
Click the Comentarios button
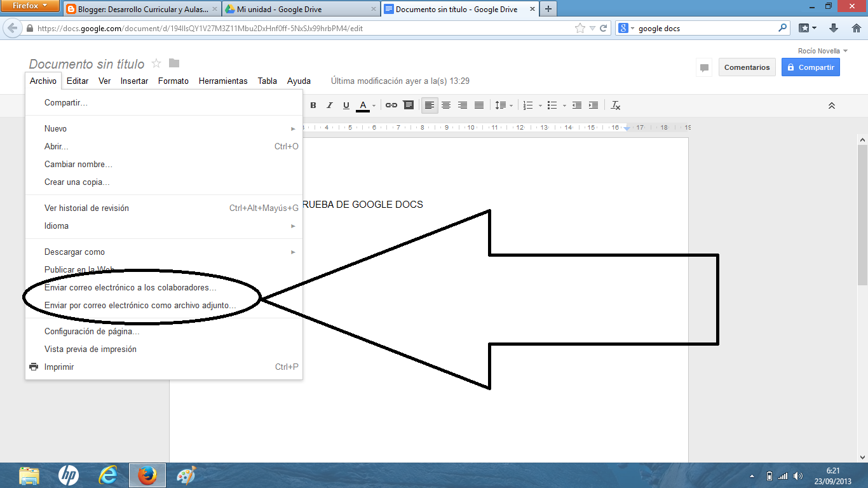click(747, 67)
